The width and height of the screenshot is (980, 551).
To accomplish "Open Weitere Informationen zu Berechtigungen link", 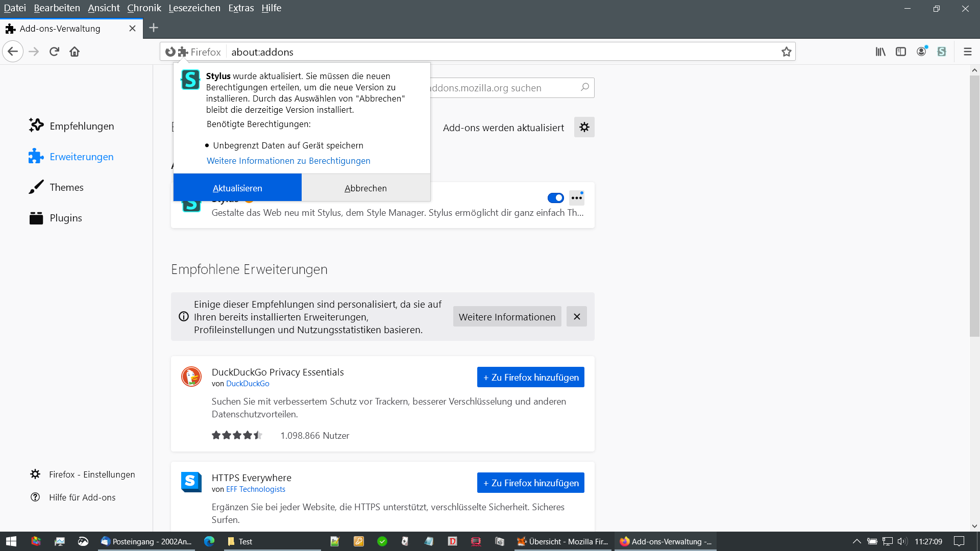I will (288, 161).
